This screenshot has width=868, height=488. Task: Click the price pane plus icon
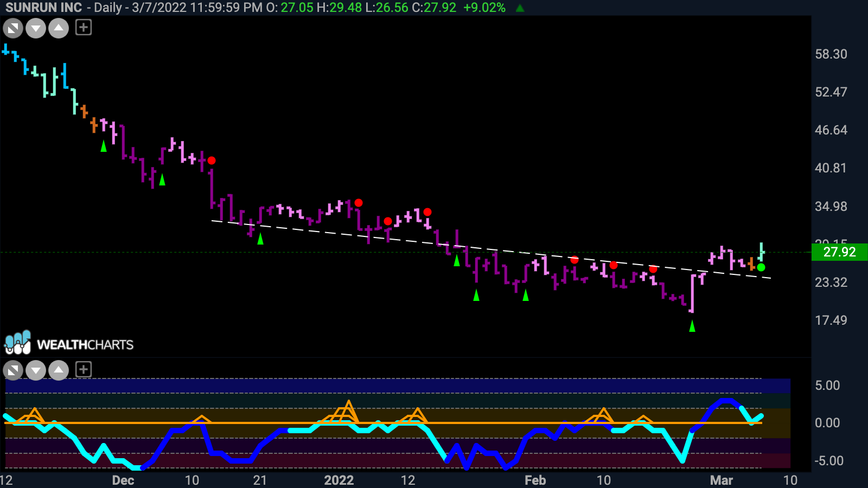point(83,27)
